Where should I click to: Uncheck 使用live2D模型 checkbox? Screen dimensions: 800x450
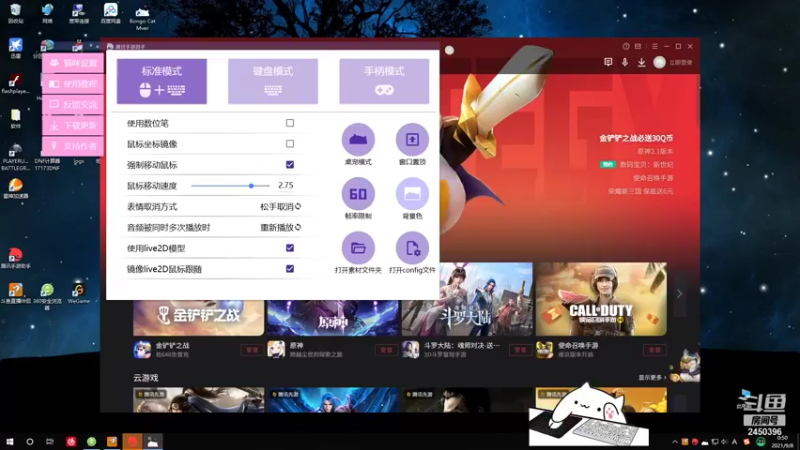pos(290,248)
